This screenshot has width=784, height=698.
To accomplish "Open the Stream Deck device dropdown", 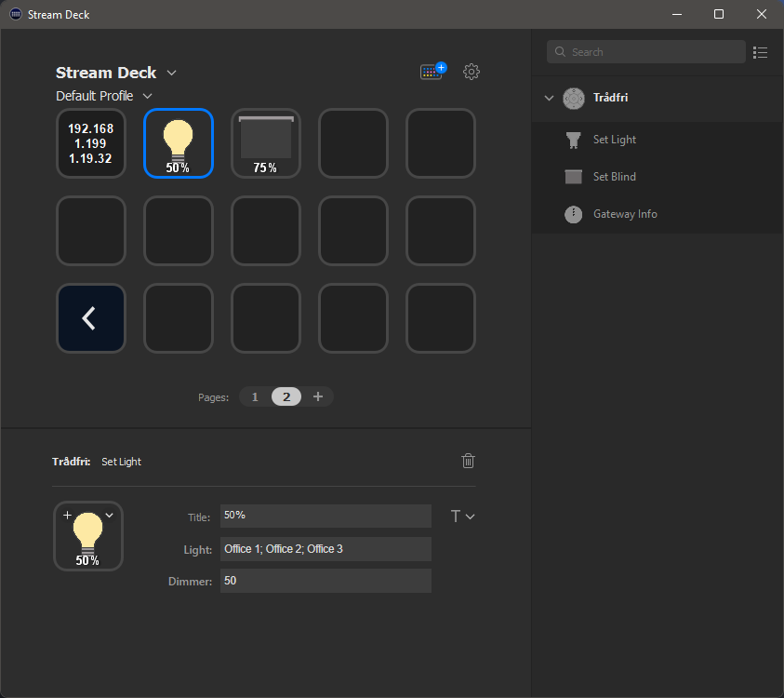I will (x=171, y=73).
